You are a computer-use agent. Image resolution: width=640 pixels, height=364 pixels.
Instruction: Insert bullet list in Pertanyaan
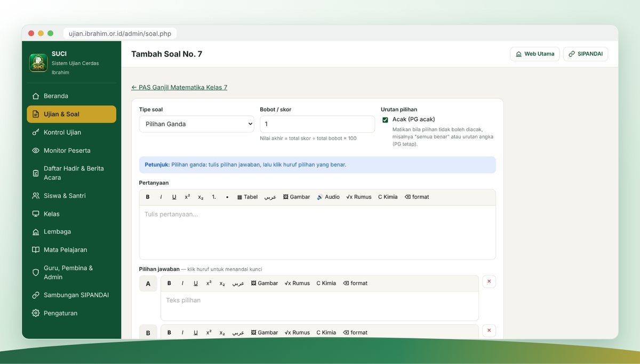[x=227, y=197]
